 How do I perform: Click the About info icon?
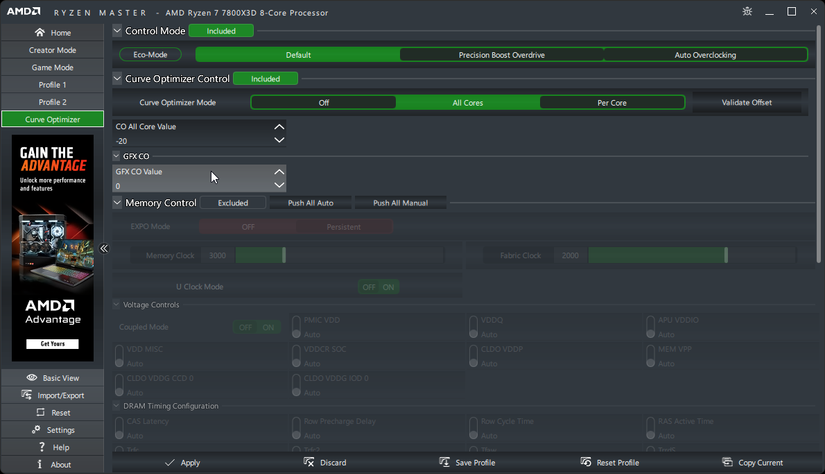(39, 465)
